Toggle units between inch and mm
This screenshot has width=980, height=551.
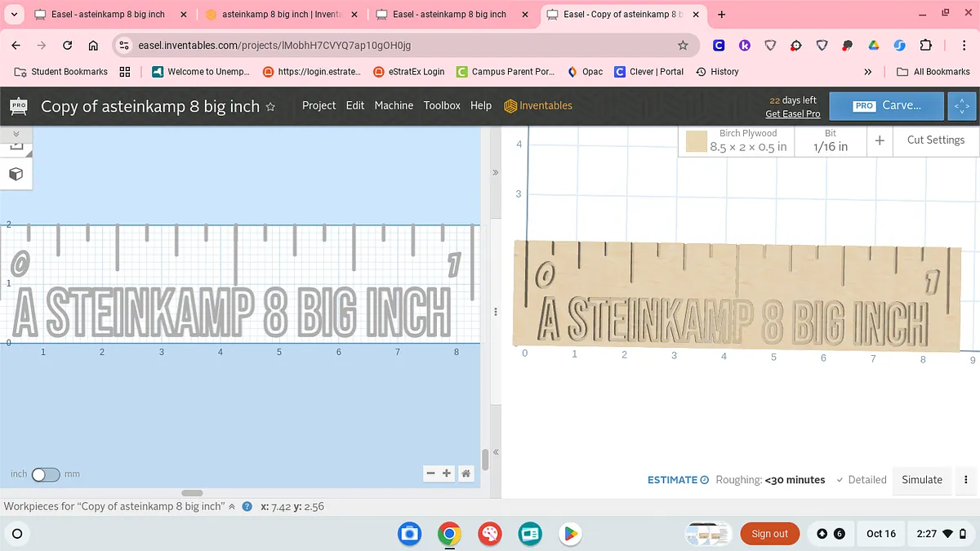(46, 474)
